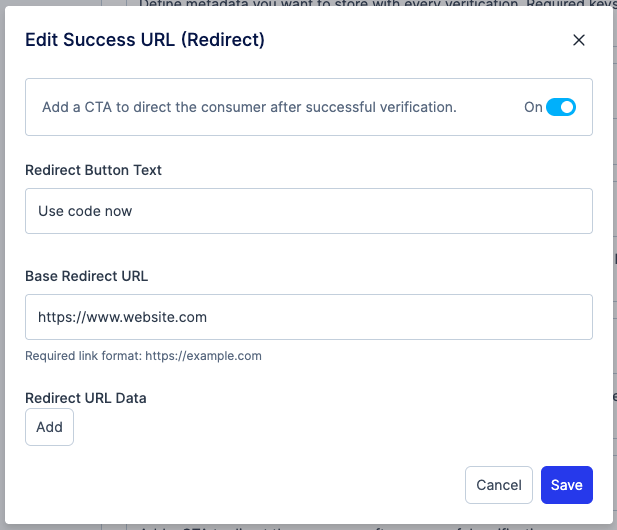The height and width of the screenshot is (530, 617).
Task: Click empty footer area left of Cancel
Action: click(250, 485)
